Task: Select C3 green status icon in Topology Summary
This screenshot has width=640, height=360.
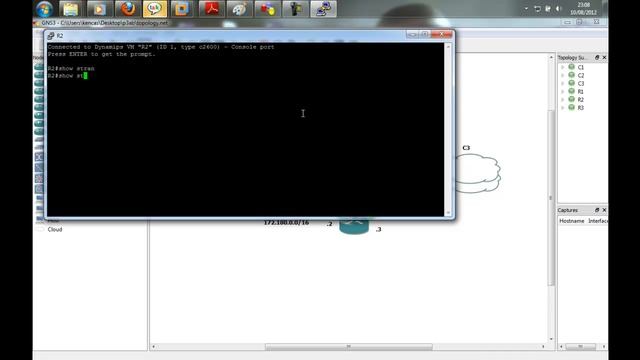Action: (571, 83)
